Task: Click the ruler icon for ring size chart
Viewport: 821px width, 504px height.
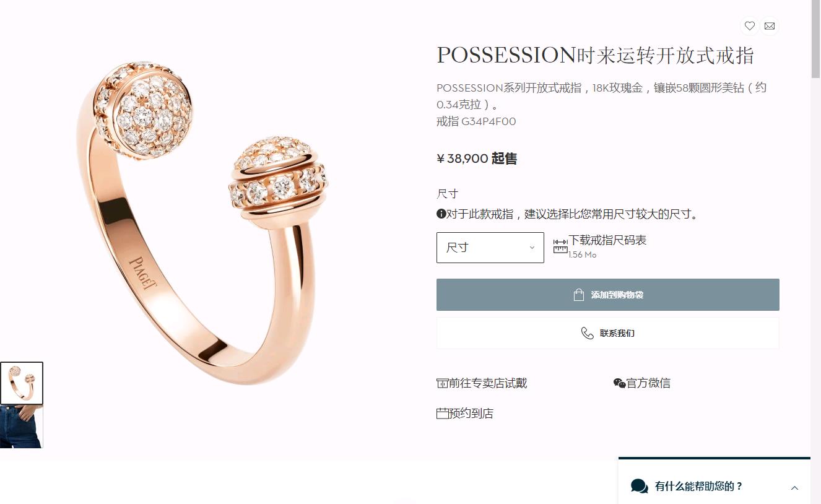Action: (x=560, y=246)
